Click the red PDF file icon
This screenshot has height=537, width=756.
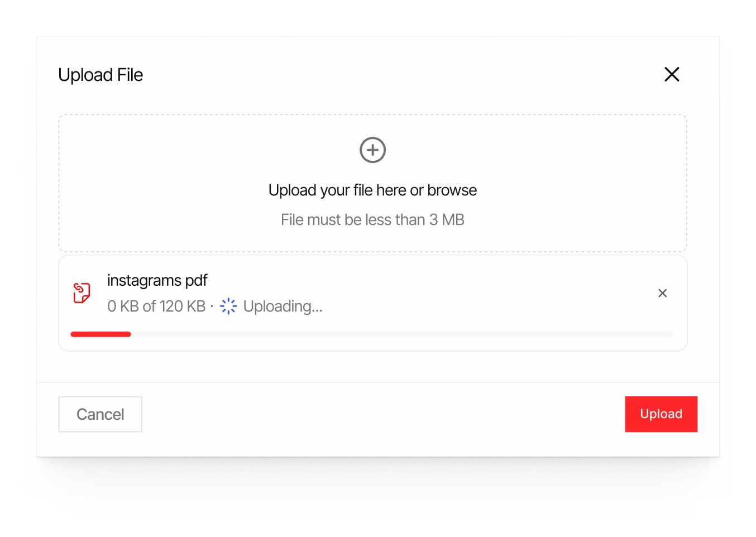(x=82, y=293)
